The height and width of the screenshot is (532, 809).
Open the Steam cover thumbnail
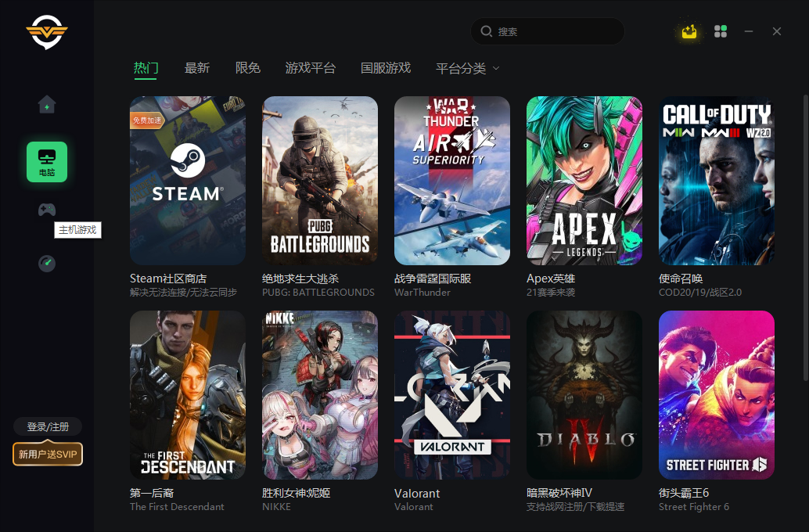188,181
